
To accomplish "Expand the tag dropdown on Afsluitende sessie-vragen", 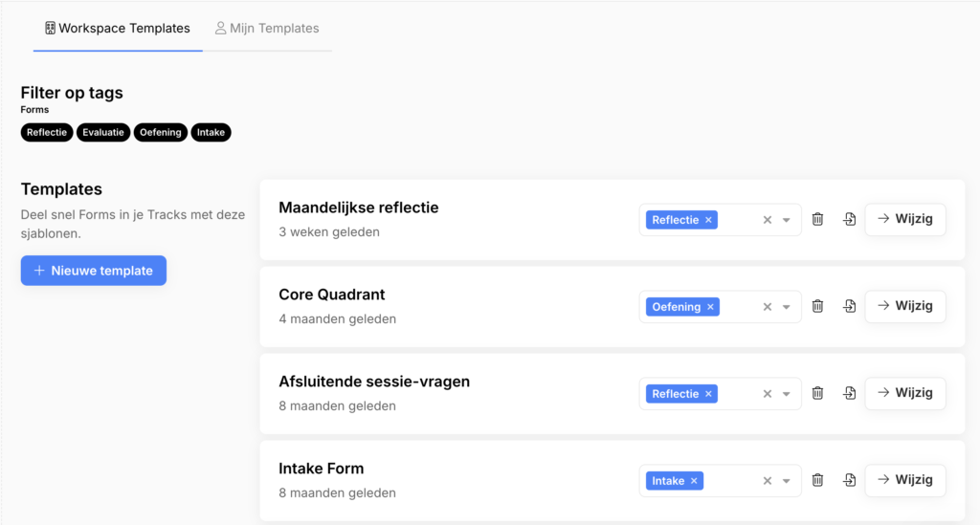I will point(787,394).
